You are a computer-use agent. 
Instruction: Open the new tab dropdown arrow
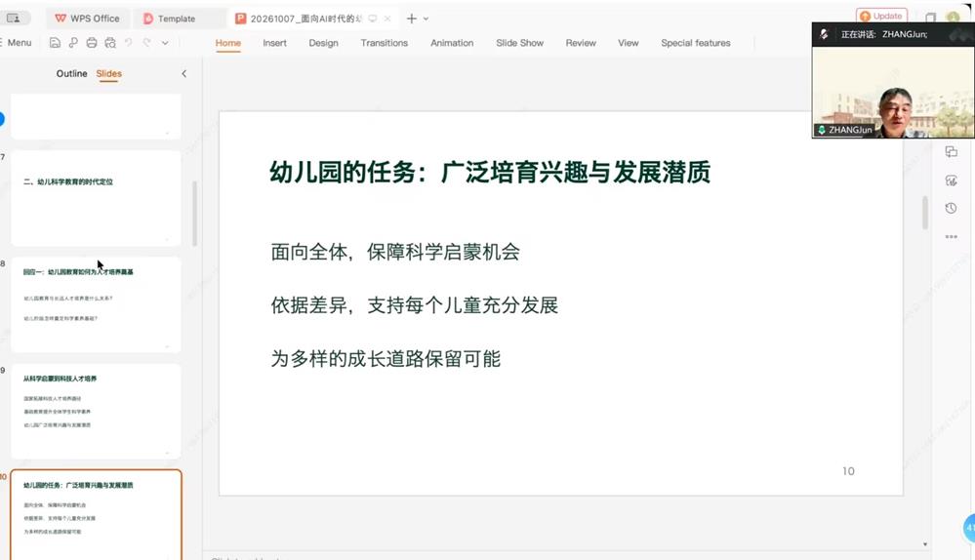pos(426,19)
